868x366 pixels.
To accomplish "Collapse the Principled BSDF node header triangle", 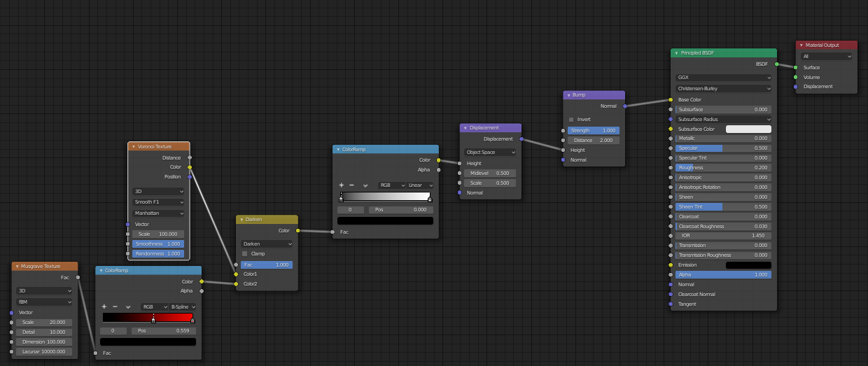I will (x=676, y=52).
